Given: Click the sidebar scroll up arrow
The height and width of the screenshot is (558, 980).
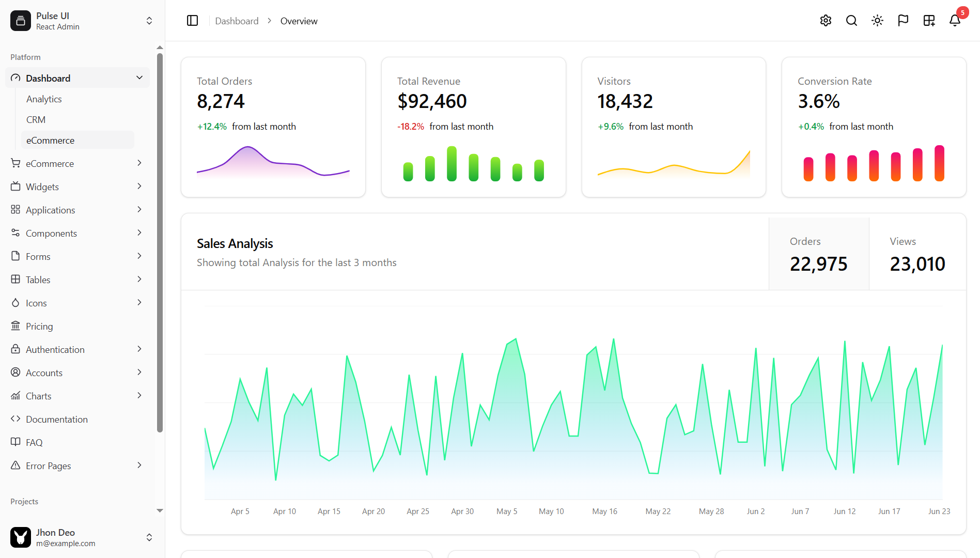Looking at the screenshot, I should (160, 48).
